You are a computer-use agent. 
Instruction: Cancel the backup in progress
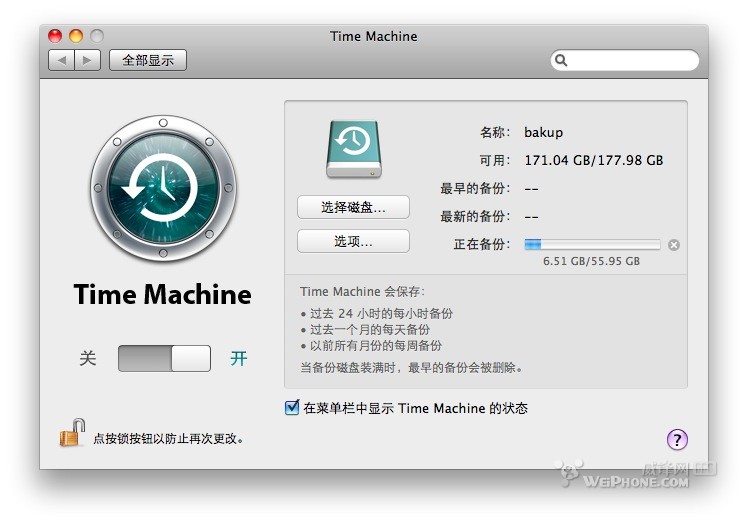[x=674, y=245]
